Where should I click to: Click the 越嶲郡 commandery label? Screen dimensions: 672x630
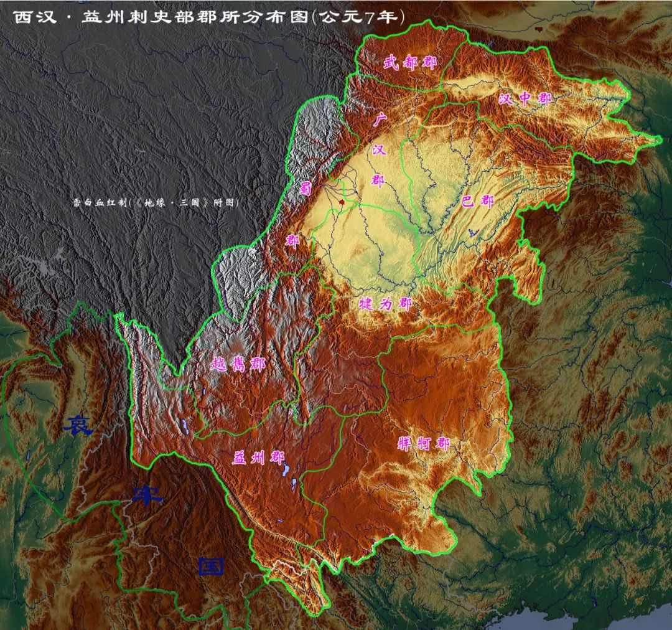tap(238, 365)
